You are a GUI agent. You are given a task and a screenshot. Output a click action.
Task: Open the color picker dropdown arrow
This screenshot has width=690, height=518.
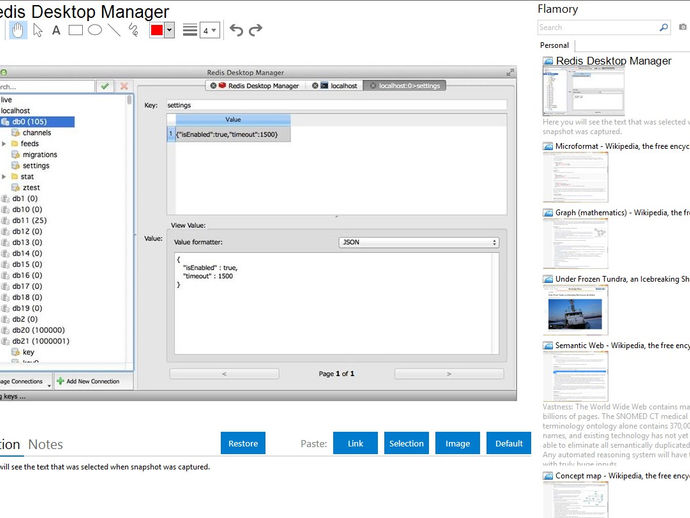(x=169, y=30)
